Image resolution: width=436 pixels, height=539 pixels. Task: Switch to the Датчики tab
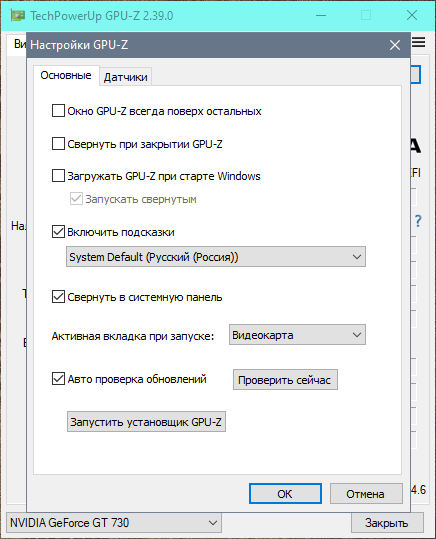click(x=126, y=77)
